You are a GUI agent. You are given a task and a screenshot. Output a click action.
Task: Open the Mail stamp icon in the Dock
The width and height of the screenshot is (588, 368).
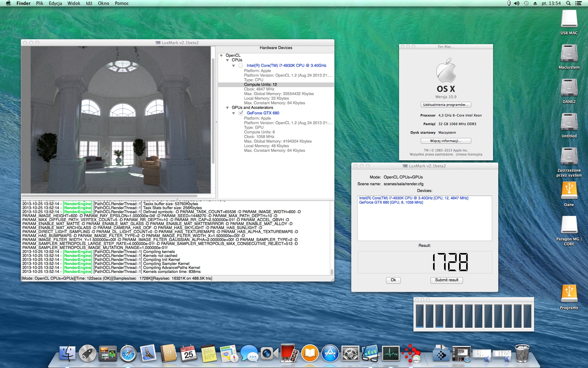148,354
